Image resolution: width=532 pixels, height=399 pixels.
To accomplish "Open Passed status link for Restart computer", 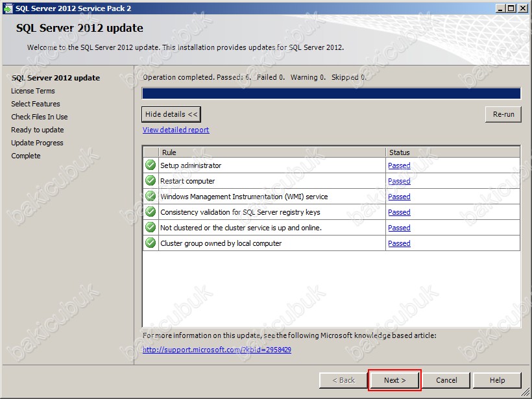I will pos(399,181).
